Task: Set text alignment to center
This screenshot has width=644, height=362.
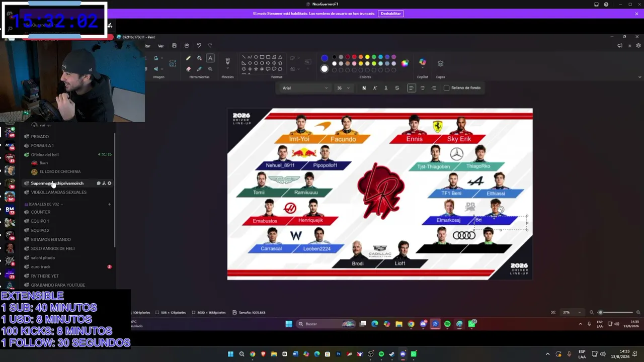Action: (422, 88)
